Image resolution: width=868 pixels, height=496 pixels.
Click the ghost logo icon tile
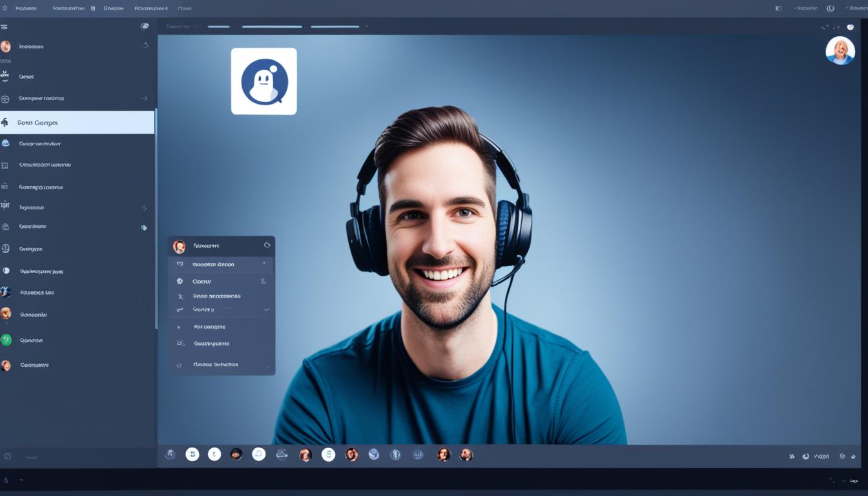[263, 81]
